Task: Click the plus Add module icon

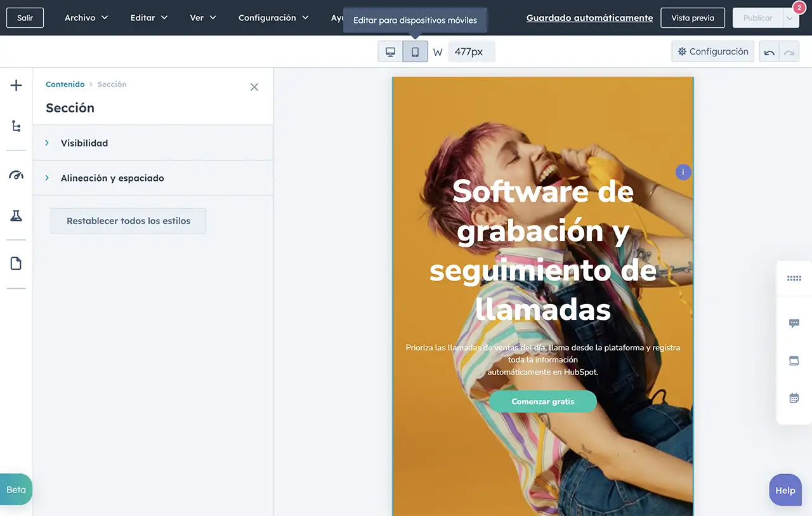Action: 16,86
